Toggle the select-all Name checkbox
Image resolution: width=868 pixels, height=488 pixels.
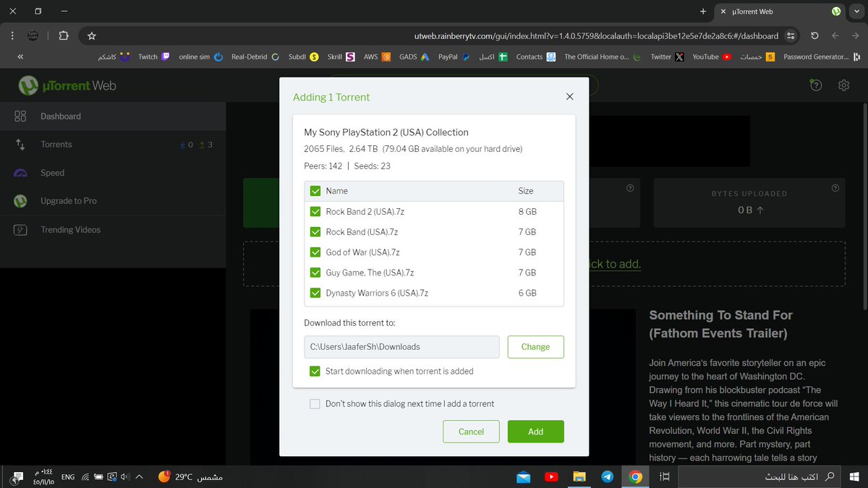tap(315, 191)
